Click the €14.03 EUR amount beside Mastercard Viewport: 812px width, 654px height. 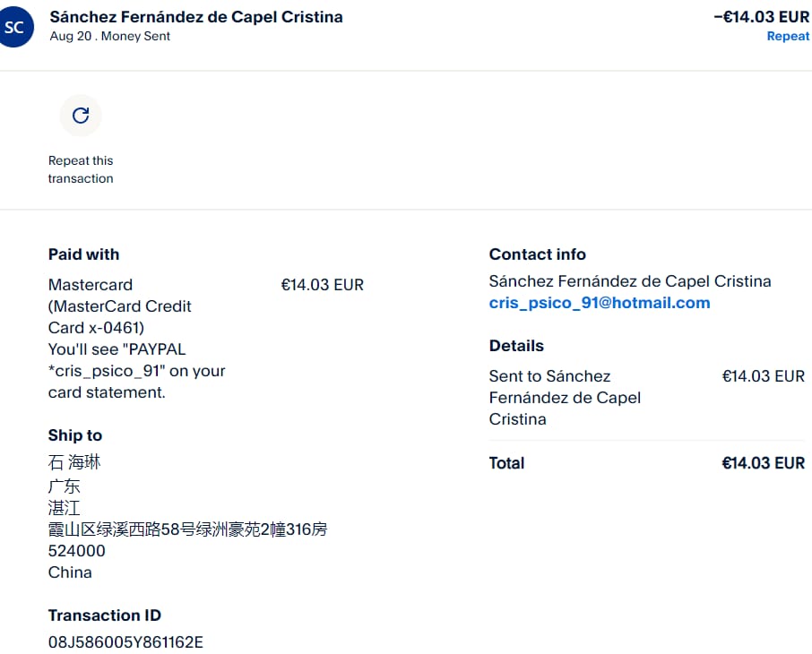(323, 285)
